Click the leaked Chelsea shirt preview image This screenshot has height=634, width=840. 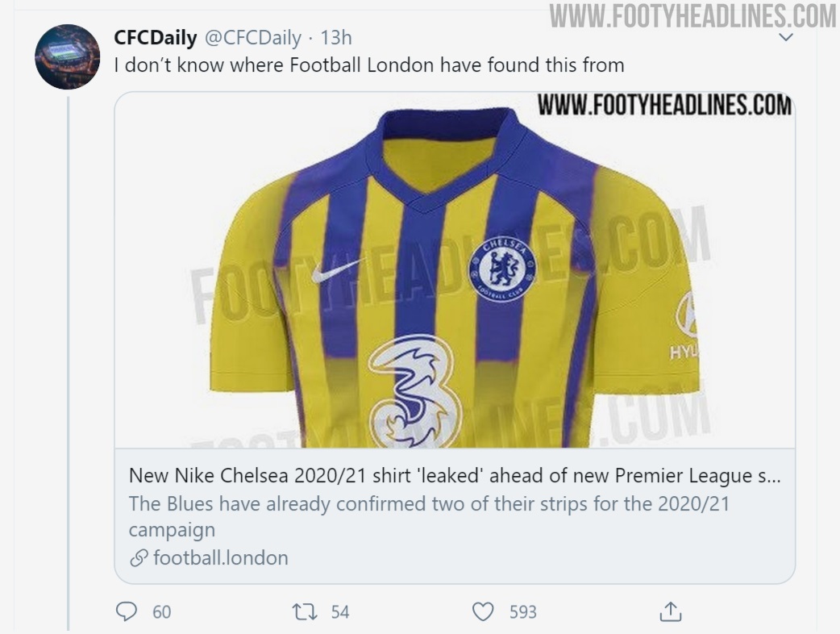(x=454, y=274)
